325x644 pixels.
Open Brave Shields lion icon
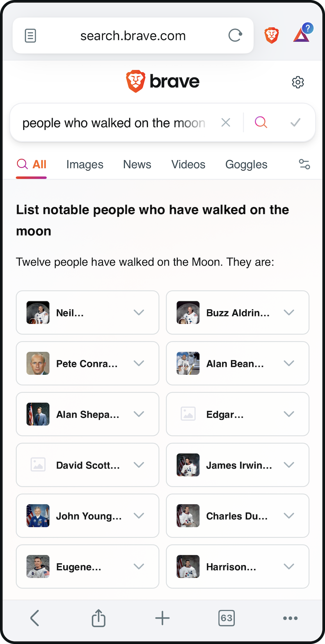point(272,36)
